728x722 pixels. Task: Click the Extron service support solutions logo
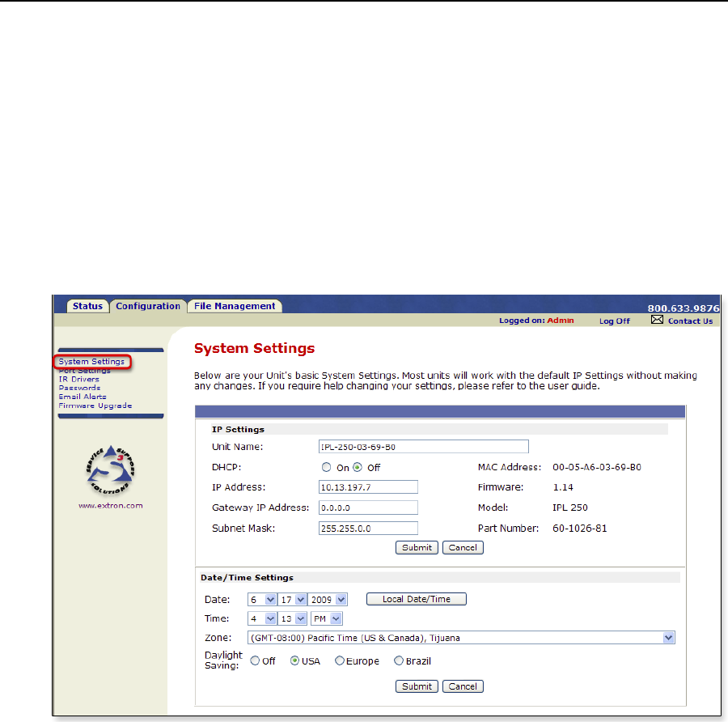[111, 470]
